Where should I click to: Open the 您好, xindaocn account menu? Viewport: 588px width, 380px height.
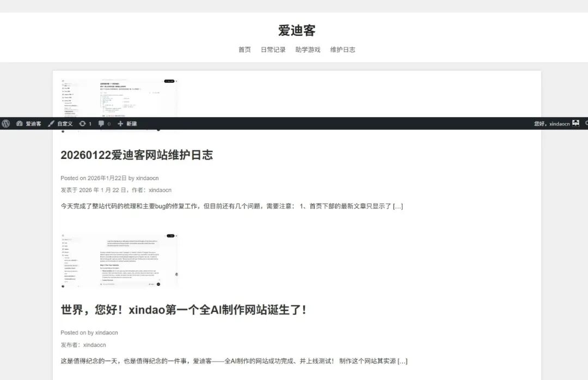[552, 124]
